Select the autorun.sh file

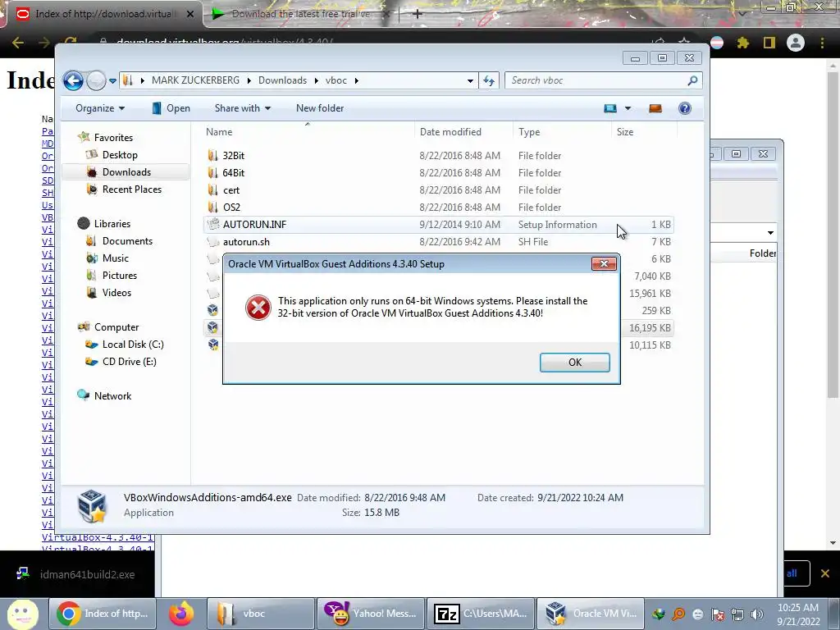coord(246,242)
